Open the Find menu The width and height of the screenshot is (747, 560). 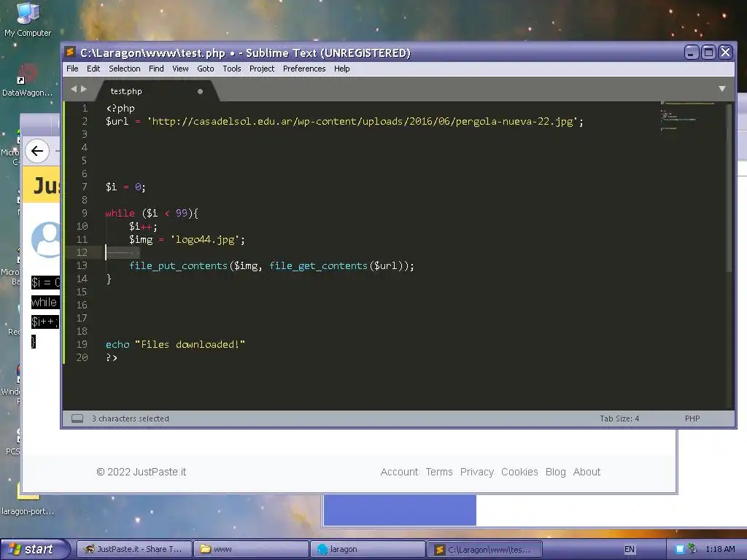coord(156,69)
